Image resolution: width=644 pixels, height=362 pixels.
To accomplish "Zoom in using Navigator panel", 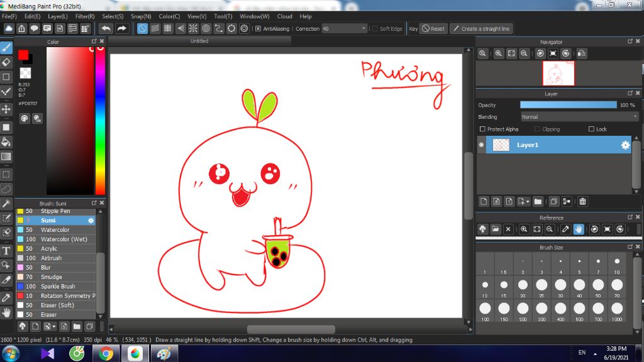I will [x=498, y=53].
